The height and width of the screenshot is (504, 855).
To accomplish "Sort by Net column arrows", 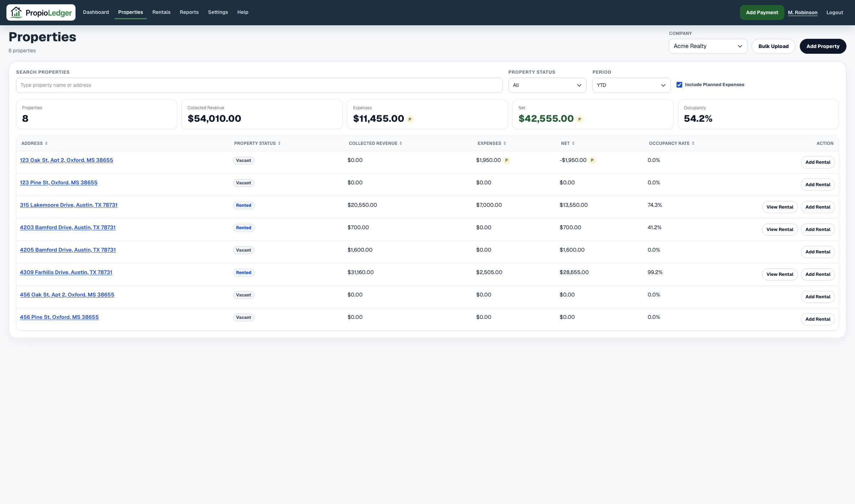I will [x=573, y=143].
